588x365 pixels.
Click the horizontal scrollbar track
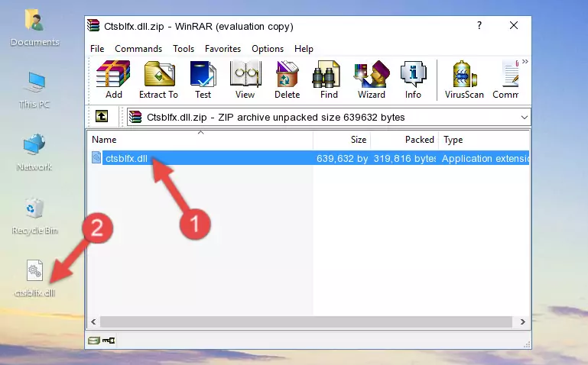click(x=306, y=321)
